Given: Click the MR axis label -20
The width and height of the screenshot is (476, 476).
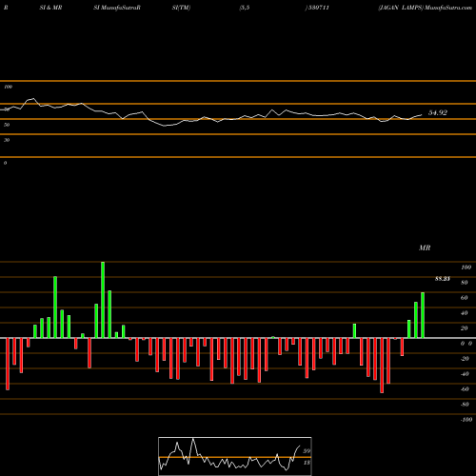Looking at the screenshot, I should pos(465,359).
